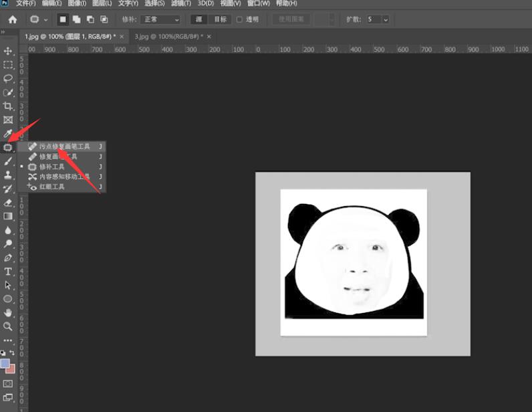The width and height of the screenshot is (532, 412).
Task: Select the Pen tool
Action: click(8, 257)
